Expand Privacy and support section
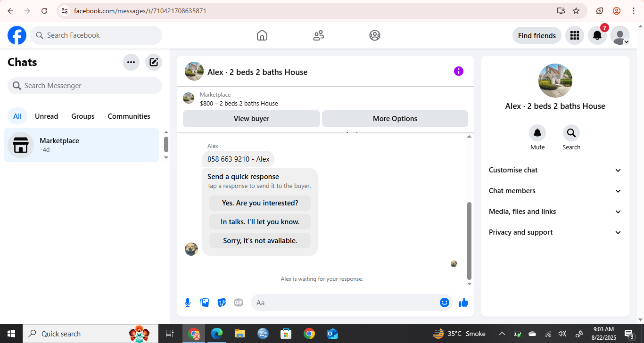 click(555, 232)
